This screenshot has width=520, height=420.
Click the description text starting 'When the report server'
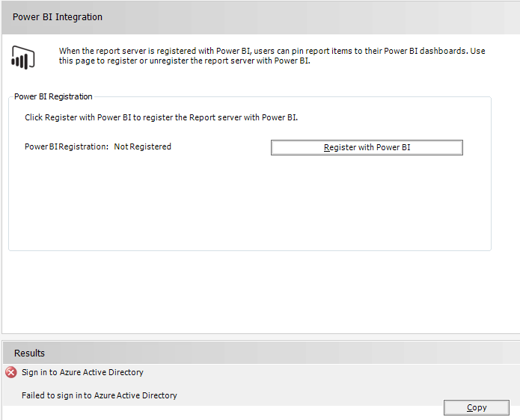[272, 55]
